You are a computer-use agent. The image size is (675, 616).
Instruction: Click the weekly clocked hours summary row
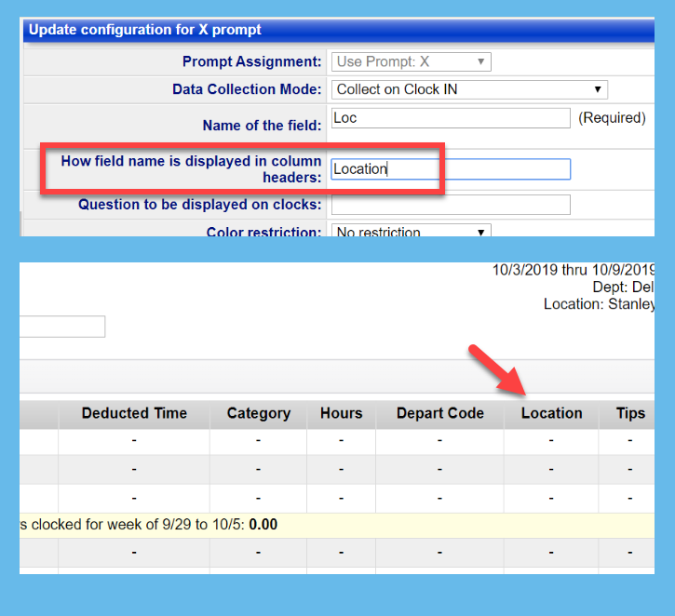pos(149,525)
